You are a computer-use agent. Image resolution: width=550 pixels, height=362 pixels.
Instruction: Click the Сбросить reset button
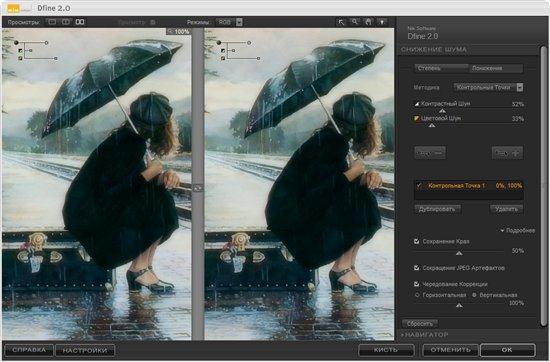420,323
